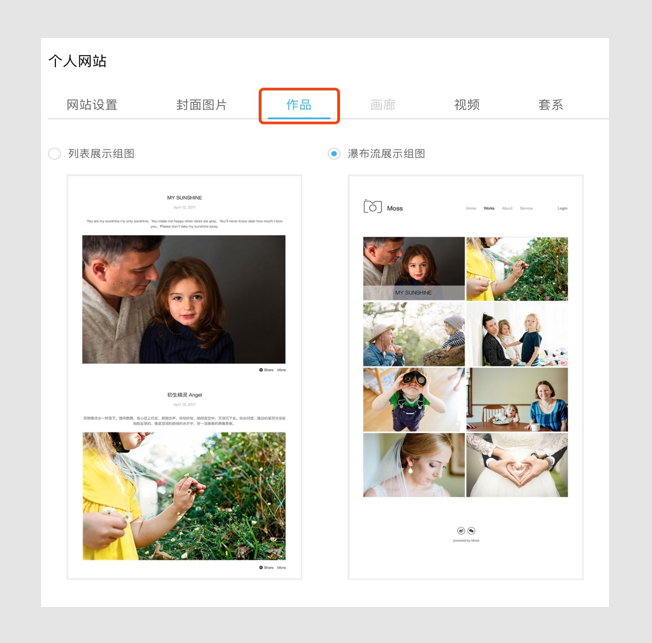Screen dimensions: 652x643
Task: Click More under the father-daughter photo
Action: tap(281, 370)
